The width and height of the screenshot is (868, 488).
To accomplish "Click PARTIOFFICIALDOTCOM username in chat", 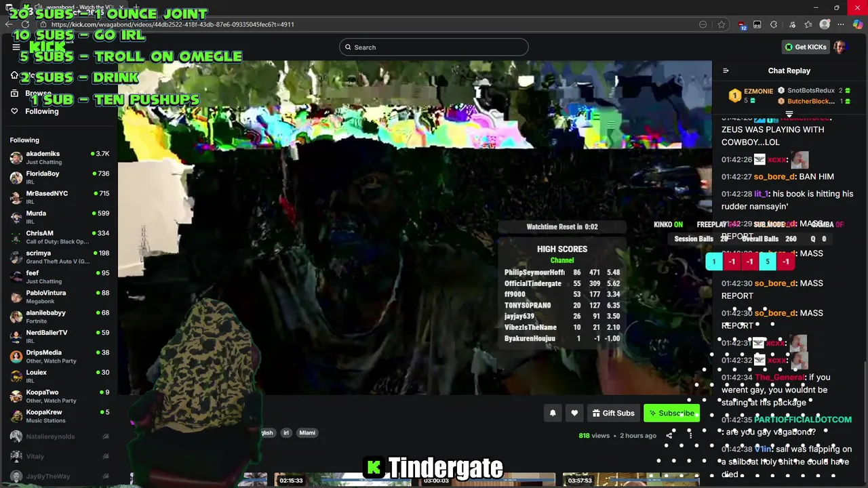I will click(x=802, y=420).
